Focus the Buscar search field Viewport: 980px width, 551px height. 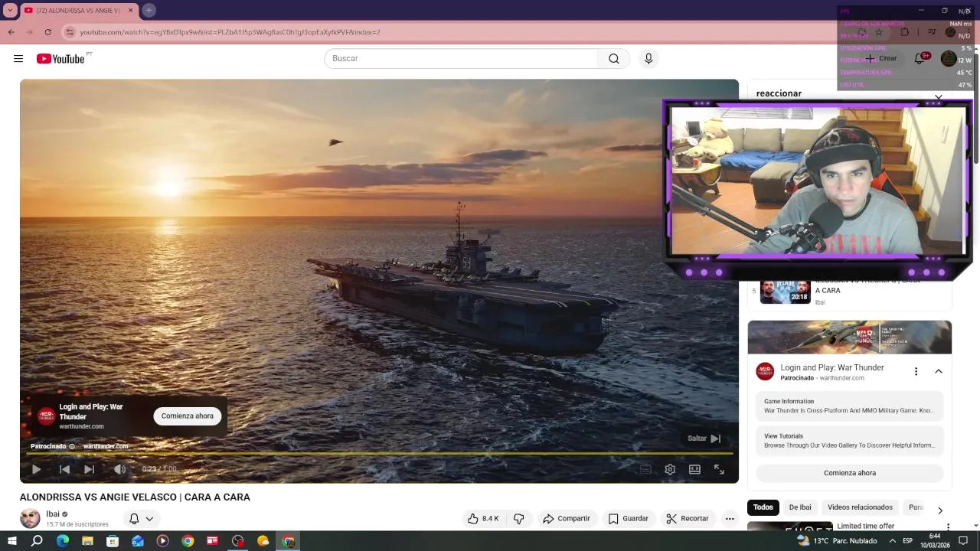coord(461,59)
